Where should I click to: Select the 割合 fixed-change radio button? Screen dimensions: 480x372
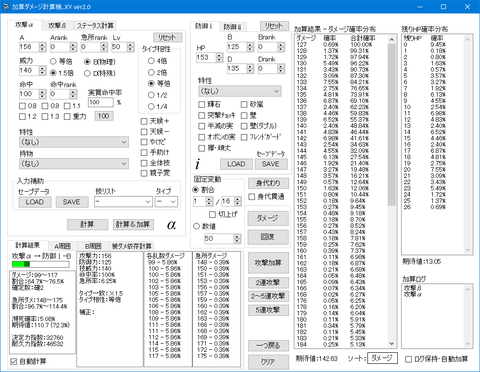pyautogui.click(x=204, y=190)
